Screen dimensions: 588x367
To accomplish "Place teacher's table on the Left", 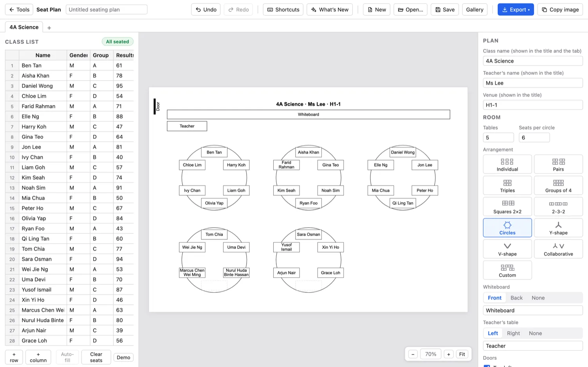I will click(x=493, y=333).
